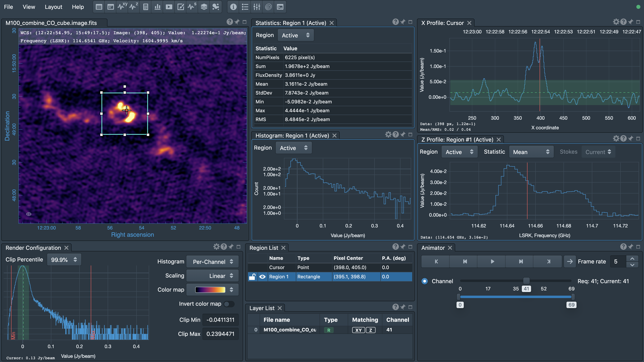Open Scaling Linear dropdown
Viewport: 644px width, 362px height.
[213, 276]
